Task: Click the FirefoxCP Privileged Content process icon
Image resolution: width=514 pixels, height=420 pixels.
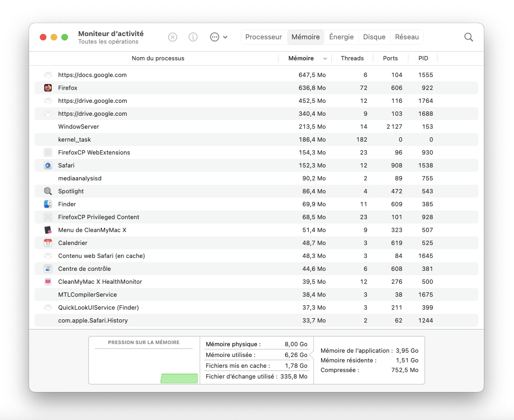Action: (48, 217)
